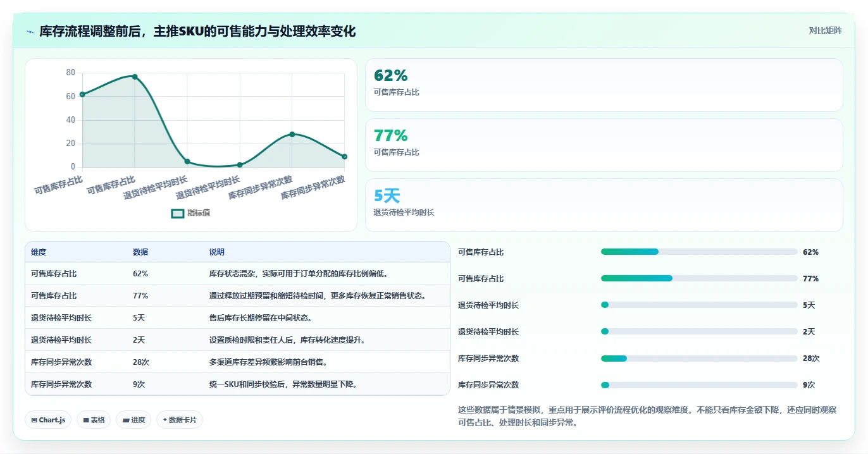Click the y-axis label 80 on the chart

70,73
